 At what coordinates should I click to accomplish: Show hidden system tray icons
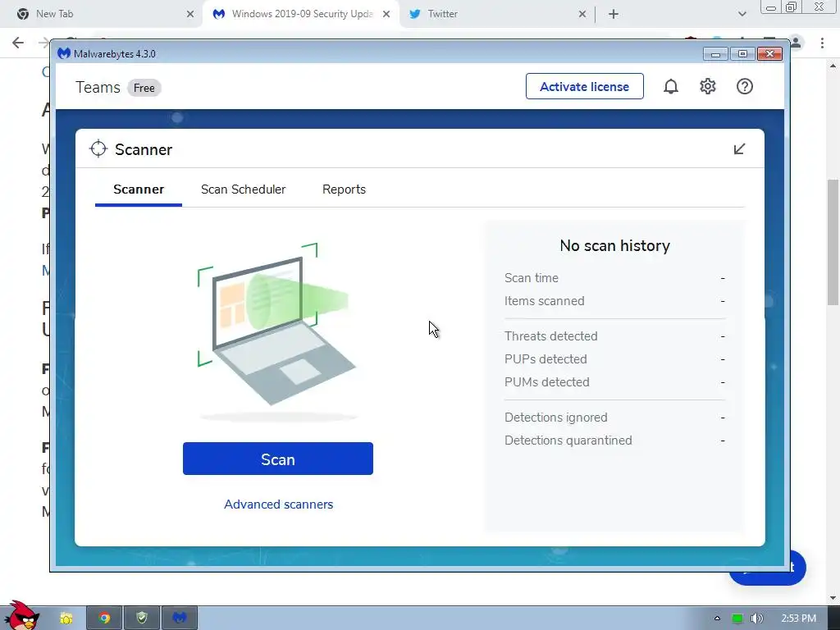717,619
